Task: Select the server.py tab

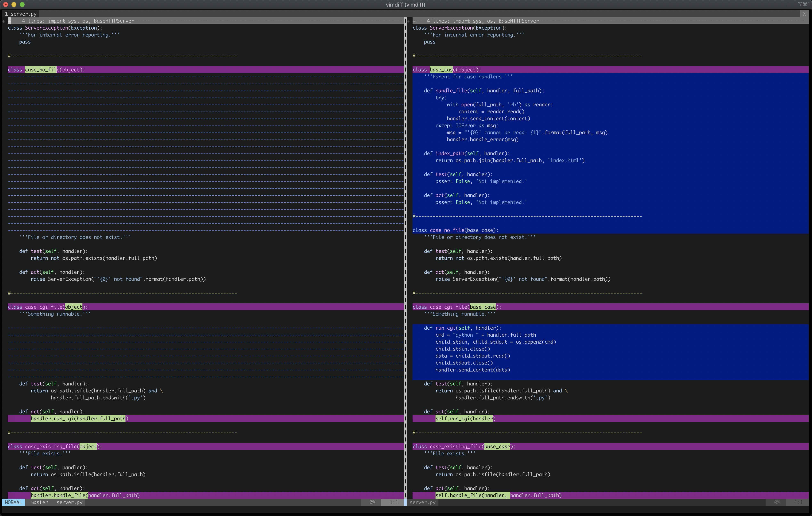Action: (x=21, y=14)
